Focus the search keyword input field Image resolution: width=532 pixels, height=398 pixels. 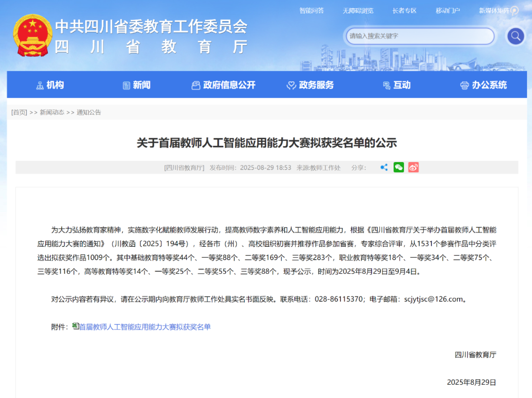coord(420,36)
